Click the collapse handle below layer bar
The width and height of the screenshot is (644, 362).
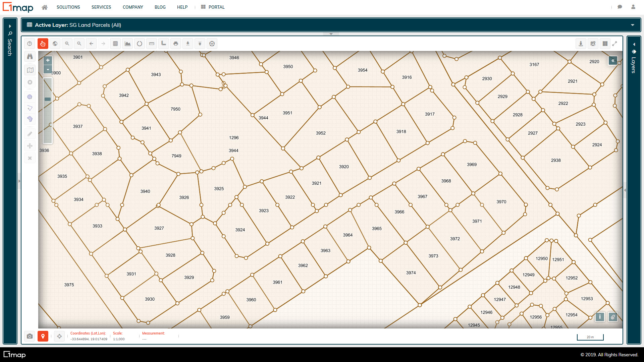click(x=331, y=34)
